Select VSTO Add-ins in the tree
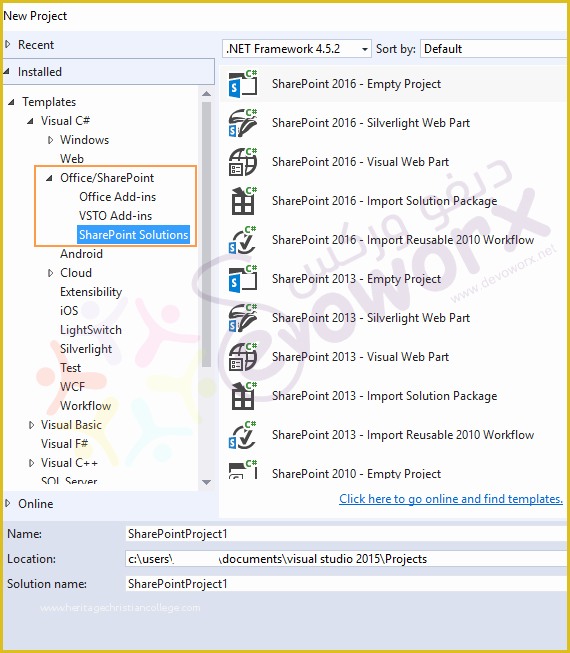The width and height of the screenshot is (570, 653). (115, 216)
